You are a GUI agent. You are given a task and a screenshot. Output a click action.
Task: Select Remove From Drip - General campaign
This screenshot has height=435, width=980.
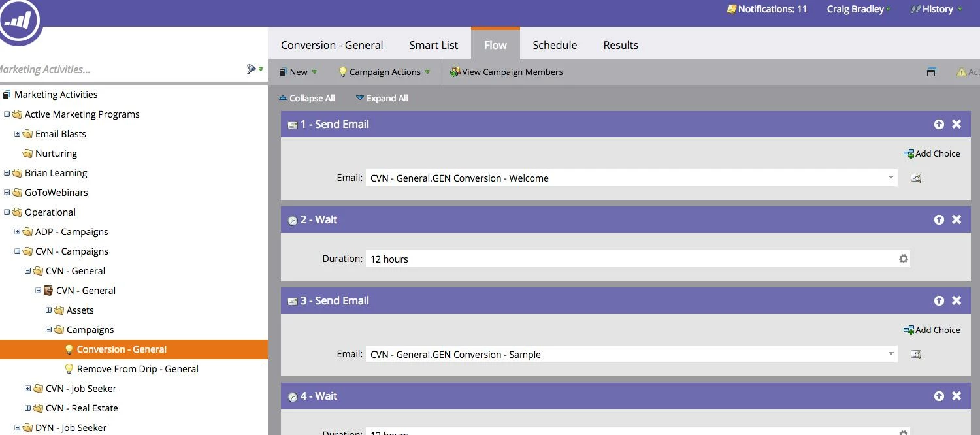point(138,369)
